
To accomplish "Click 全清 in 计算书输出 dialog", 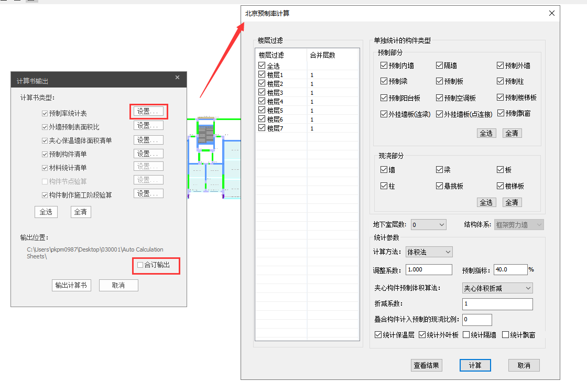I will pyautogui.click(x=81, y=212).
